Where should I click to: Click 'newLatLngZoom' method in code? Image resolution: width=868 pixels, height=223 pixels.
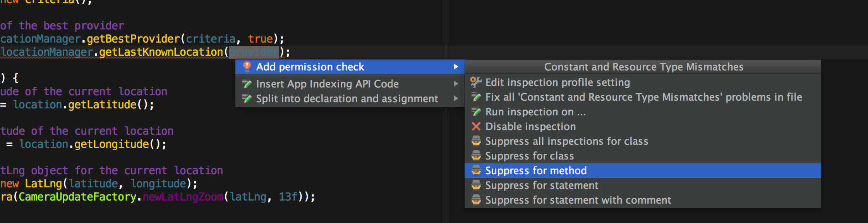(x=183, y=197)
